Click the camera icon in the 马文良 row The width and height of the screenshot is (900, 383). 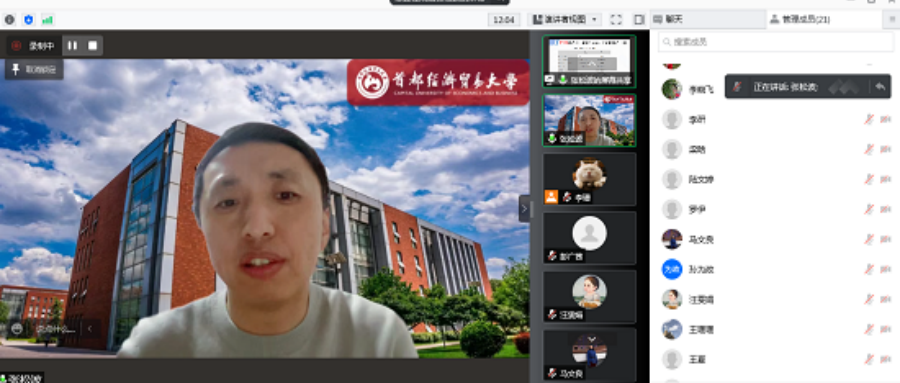coord(886,239)
